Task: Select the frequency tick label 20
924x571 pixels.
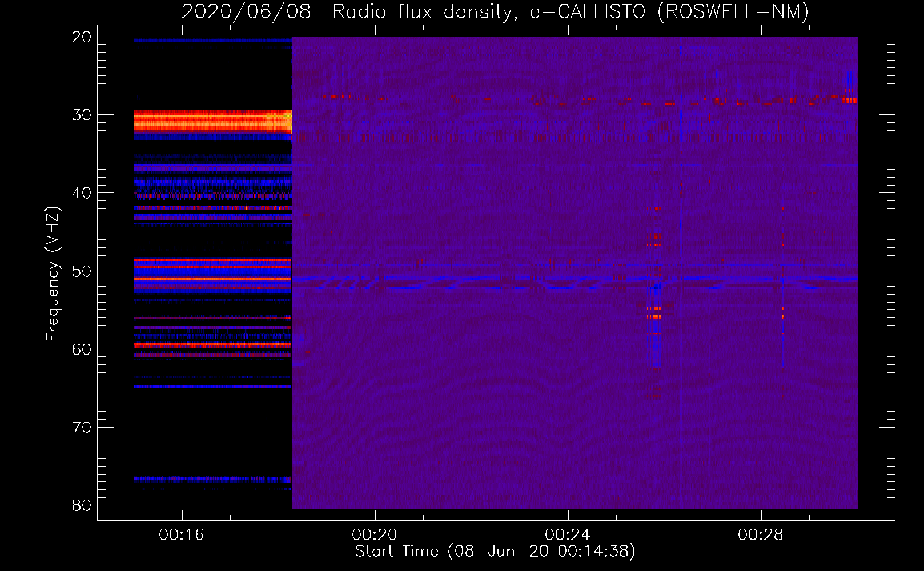Action: (x=82, y=37)
